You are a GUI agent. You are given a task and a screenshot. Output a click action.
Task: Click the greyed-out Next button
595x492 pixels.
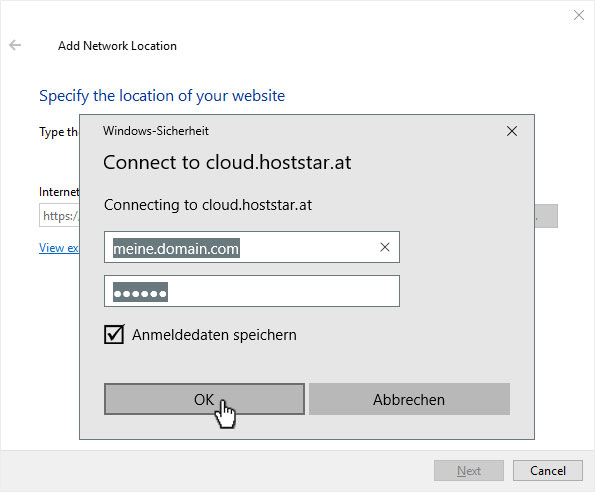[x=469, y=470]
